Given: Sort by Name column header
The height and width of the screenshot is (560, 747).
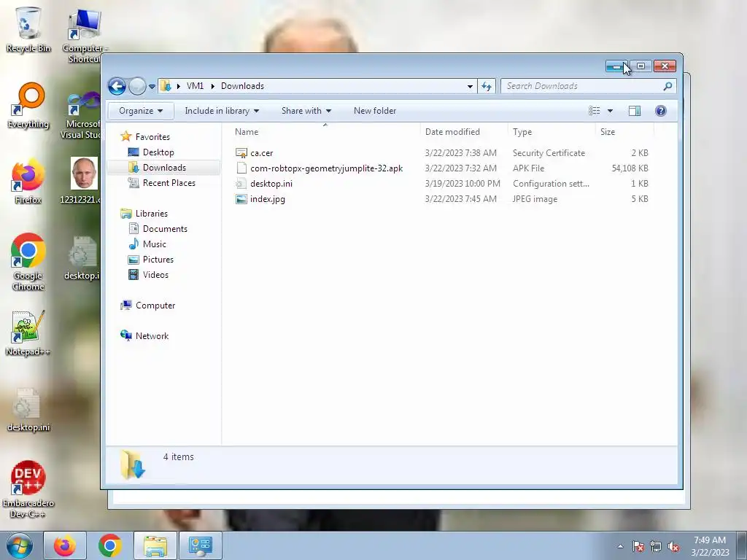Looking at the screenshot, I should tap(247, 132).
